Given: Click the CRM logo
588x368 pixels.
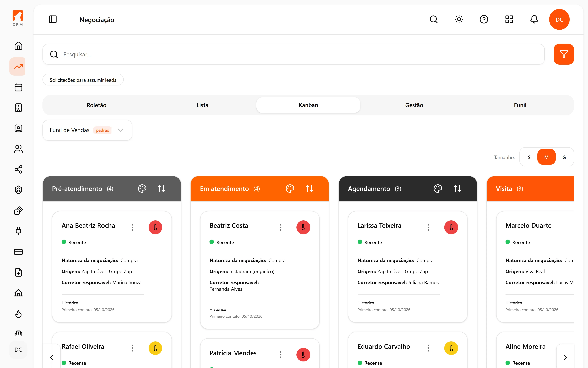Looking at the screenshot, I should [x=18, y=18].
